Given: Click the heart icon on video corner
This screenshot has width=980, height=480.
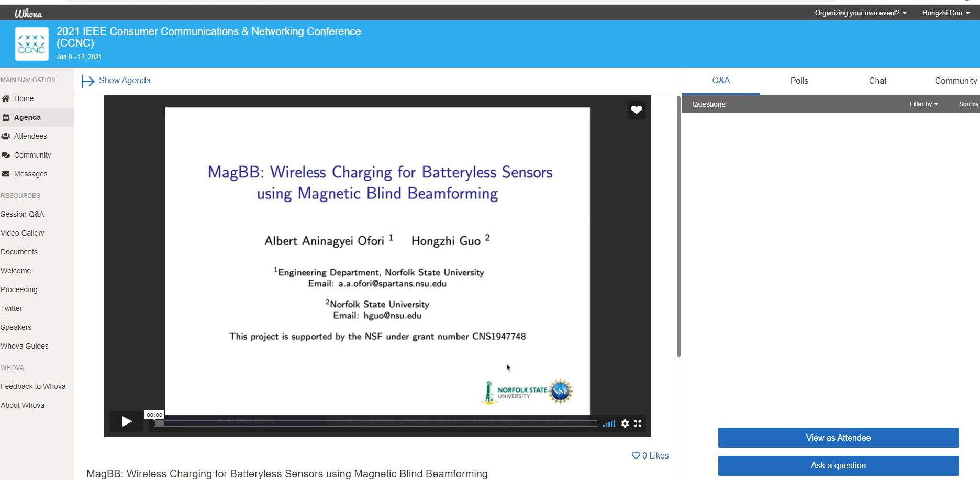Looking at the screenshot, I should pos(636,110).
